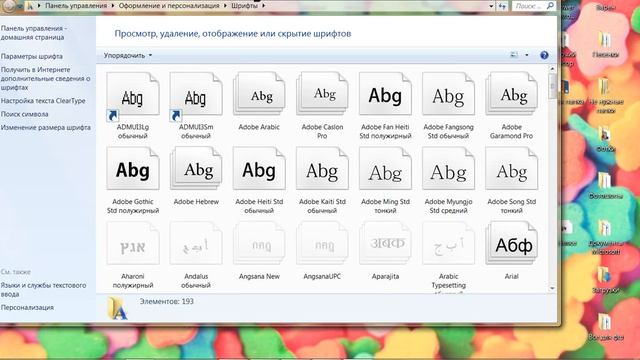
Task: Select Adobe Heiti Std обычный font
Action: tap(259, 169)
